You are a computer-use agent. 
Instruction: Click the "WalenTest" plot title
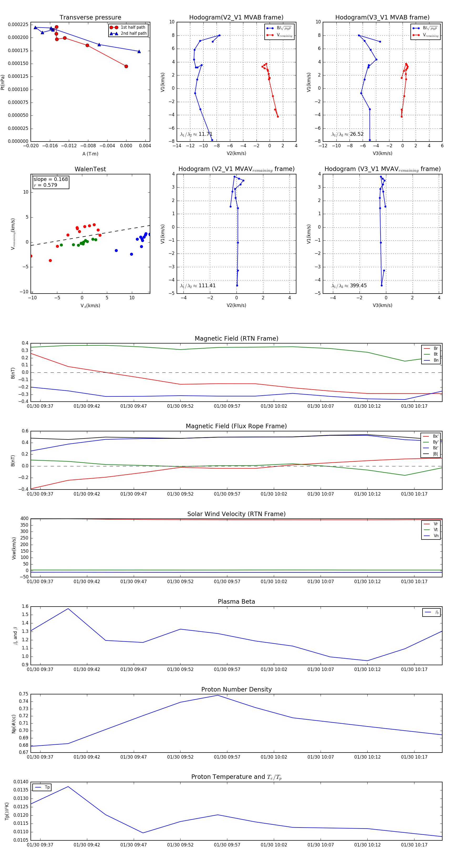[90, 169]
